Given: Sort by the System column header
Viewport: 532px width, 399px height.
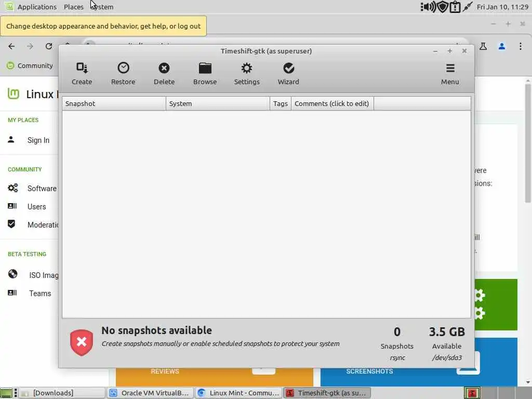Looking at the screenshot, I should pos(218,103).
